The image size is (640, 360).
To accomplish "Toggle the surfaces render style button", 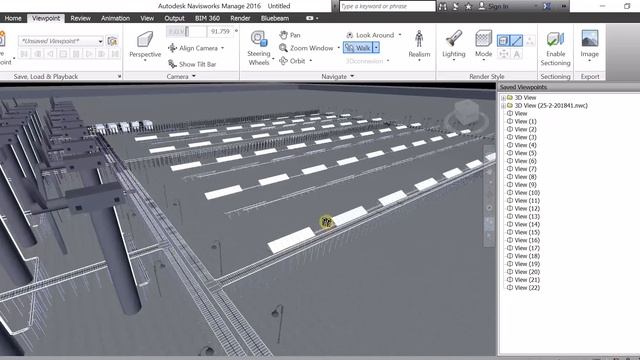I will 503,40.
